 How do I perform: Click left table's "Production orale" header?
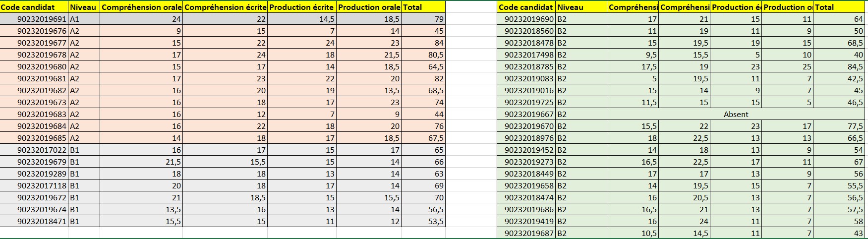(x=369, y=7)
